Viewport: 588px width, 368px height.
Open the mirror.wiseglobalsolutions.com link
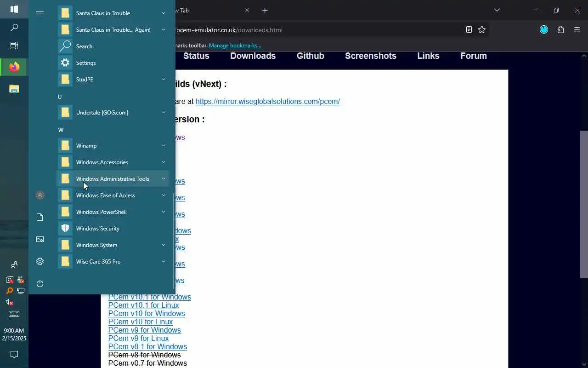(x=268, y=101)
